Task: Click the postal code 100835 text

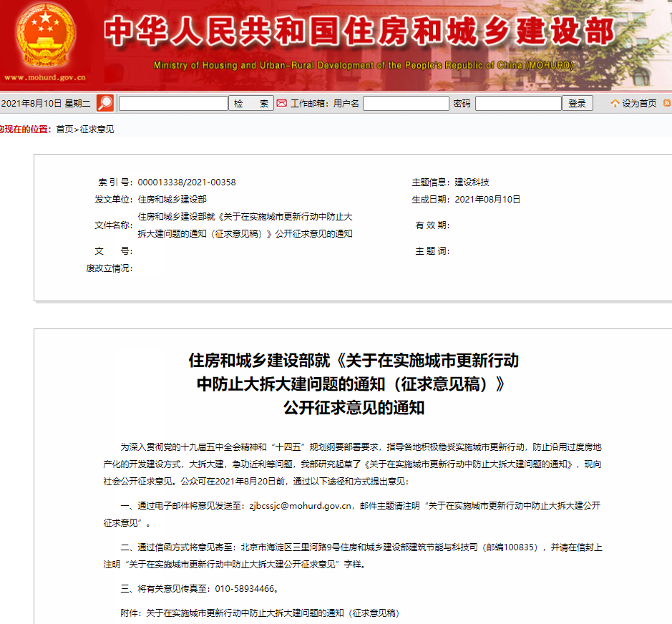Action: click(520, 547)
